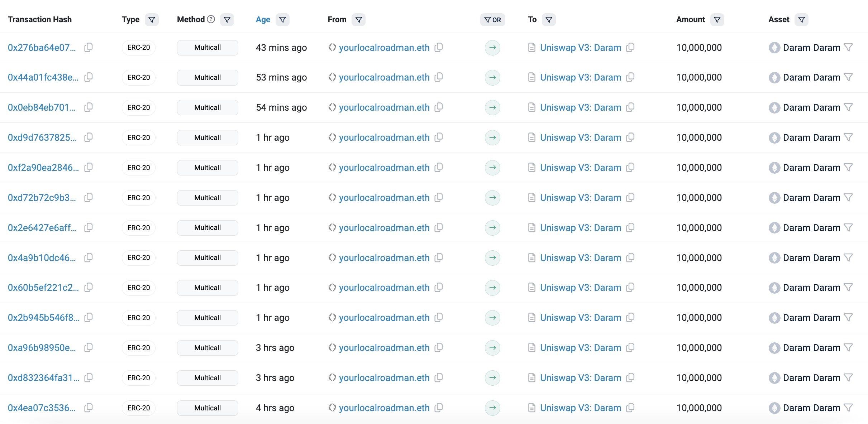Open transaction 0x0eb84eb701
Screen dimensions: 868x424
[42, 107]
